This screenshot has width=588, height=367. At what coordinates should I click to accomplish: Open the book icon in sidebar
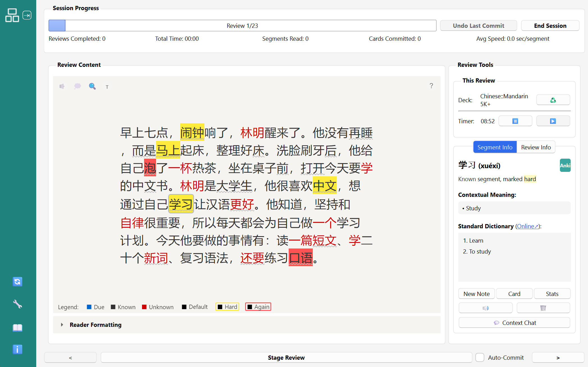[17, 327]
